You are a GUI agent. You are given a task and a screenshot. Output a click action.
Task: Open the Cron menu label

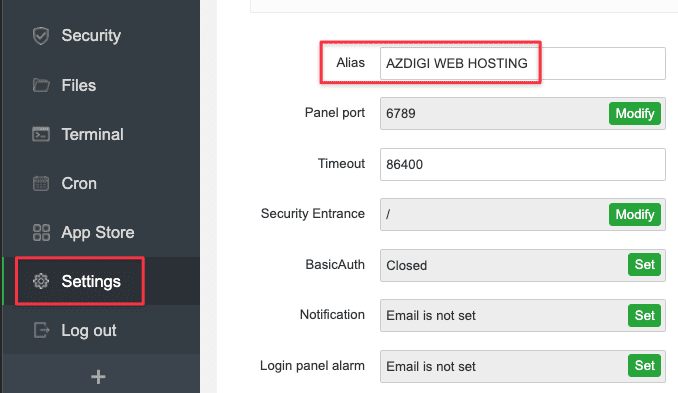click(x=79, y=183)
